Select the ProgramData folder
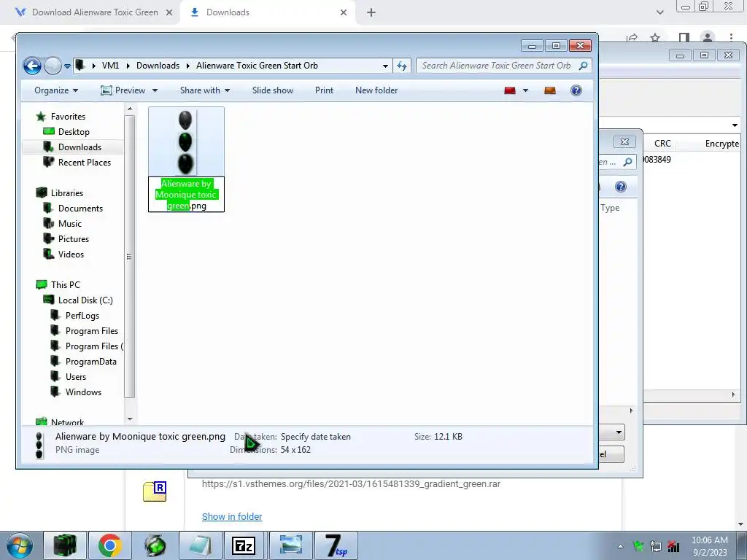747x560 pixels. 90,362
